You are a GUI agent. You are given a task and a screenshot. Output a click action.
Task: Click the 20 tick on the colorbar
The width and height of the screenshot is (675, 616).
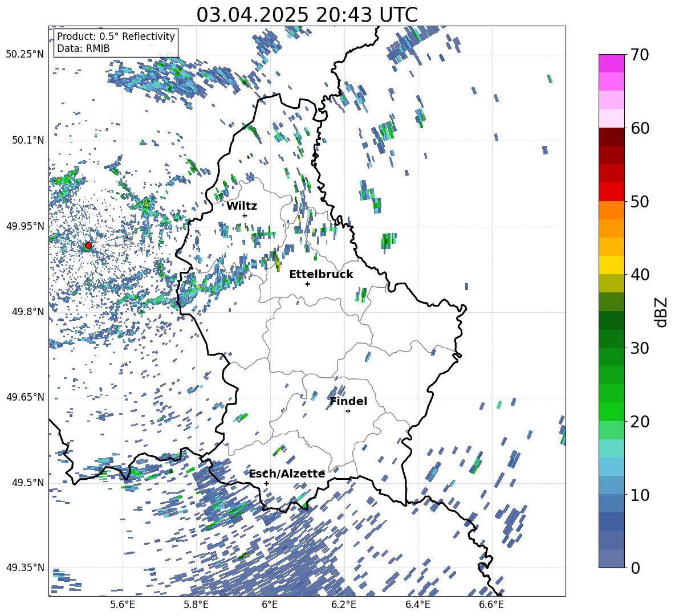pyautogui.click(x=640, y=422)
